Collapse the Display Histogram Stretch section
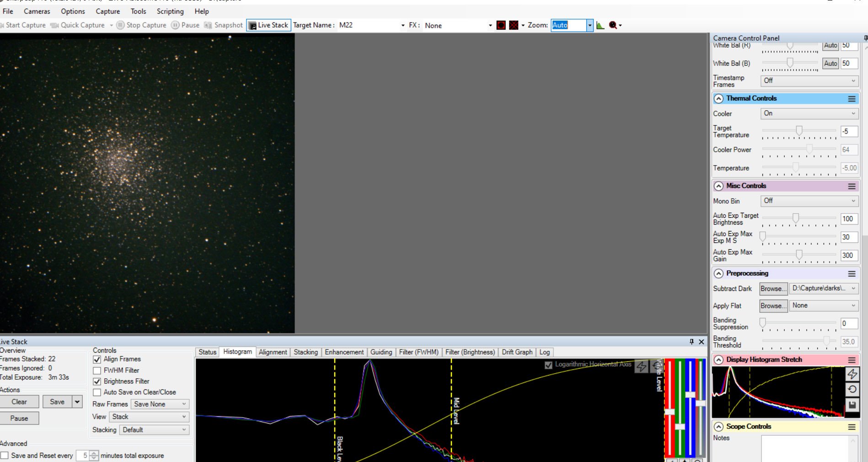Screen dimensions: 868x462 point(719,360)
